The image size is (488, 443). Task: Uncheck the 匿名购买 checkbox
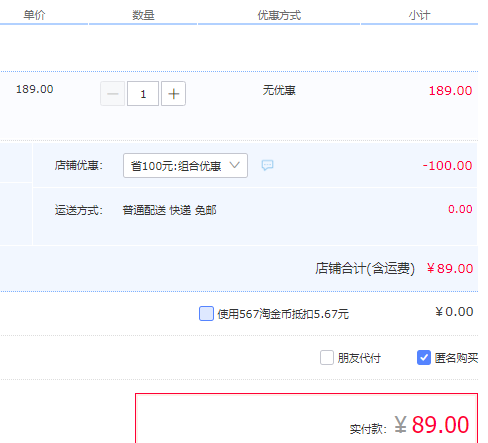pyautogui.click(x=424, y=358)
